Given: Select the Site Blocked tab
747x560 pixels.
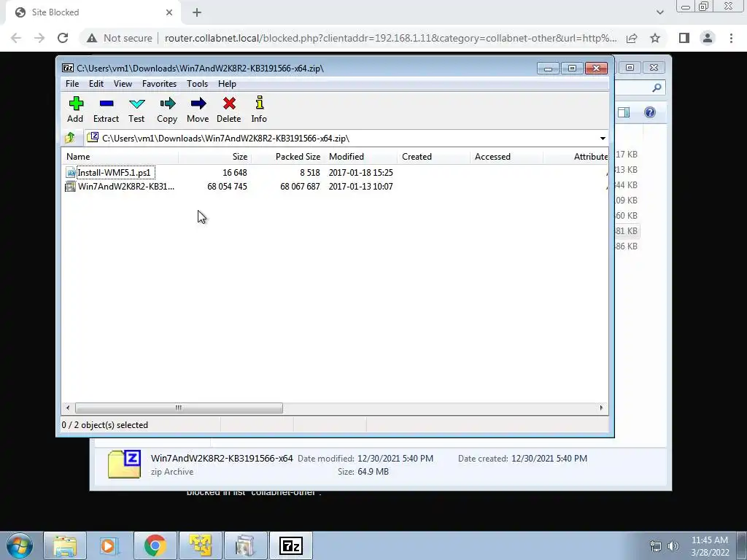Looking at the screenshot, I should (x=93, y=12).
